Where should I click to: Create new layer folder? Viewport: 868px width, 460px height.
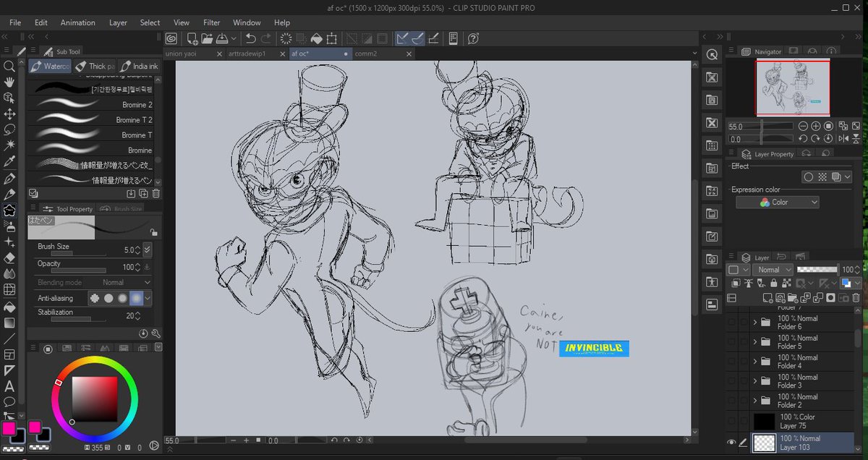coord(793,297)
